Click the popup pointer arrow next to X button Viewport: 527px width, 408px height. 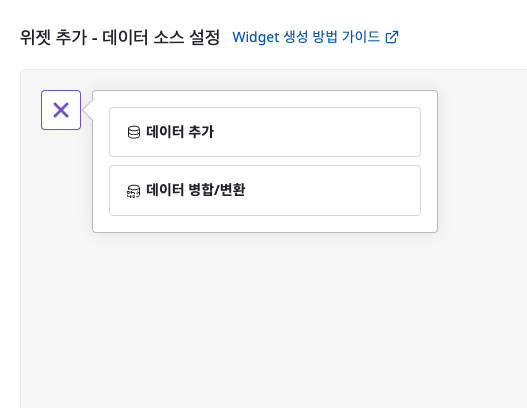click(x=88, y=110)
